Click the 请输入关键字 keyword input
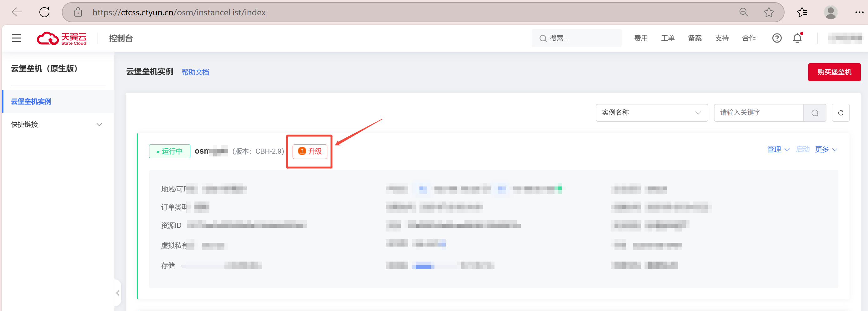The height and width of the screenshot is (311, 868). point(759,113)
